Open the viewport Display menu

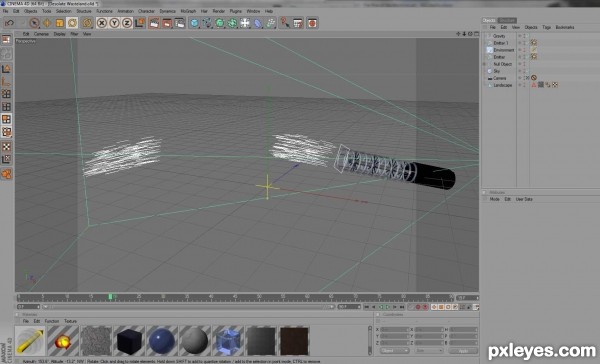59,34
